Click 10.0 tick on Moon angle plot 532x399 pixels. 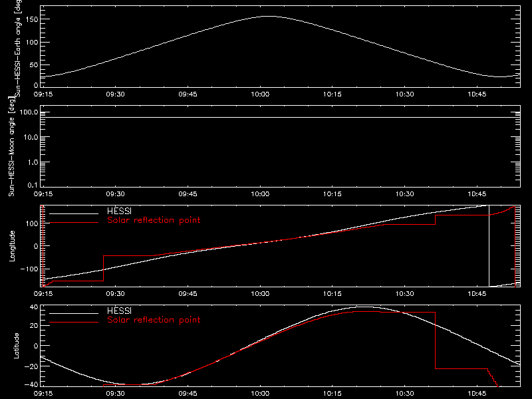[x=31, y=137]
